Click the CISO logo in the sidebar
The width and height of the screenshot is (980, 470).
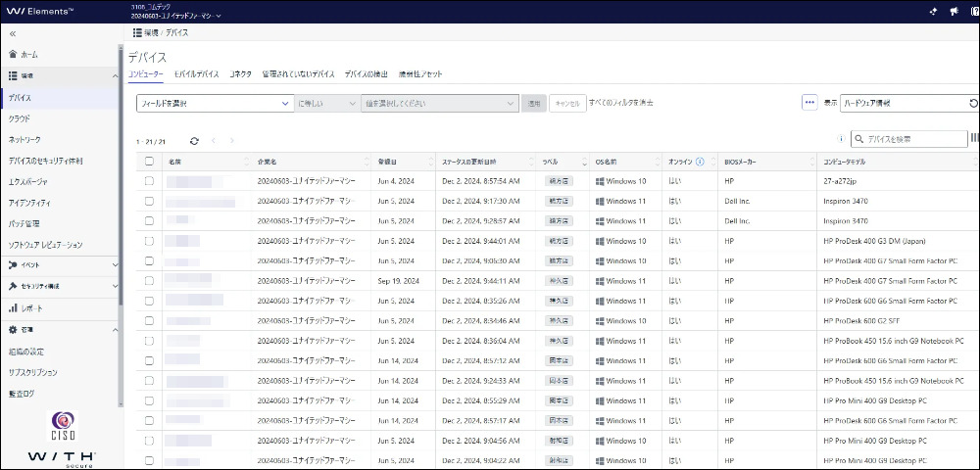[61, 427]
